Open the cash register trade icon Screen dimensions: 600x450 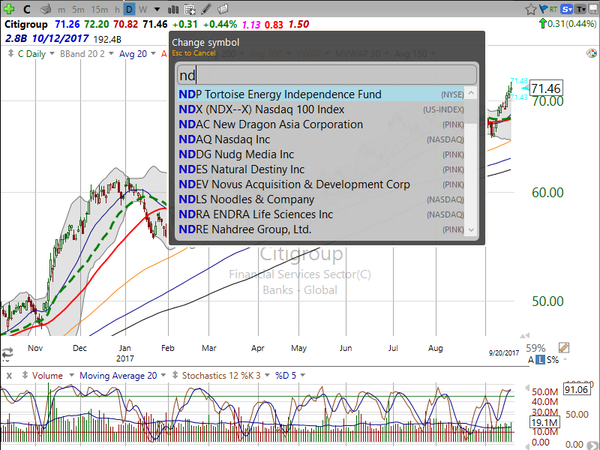point(46,9)
